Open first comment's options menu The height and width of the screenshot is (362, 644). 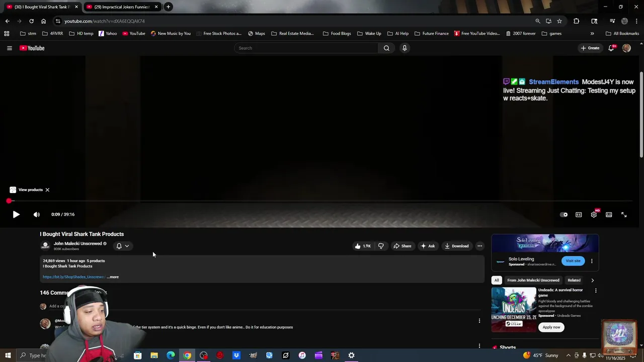(x=479, y=321)
